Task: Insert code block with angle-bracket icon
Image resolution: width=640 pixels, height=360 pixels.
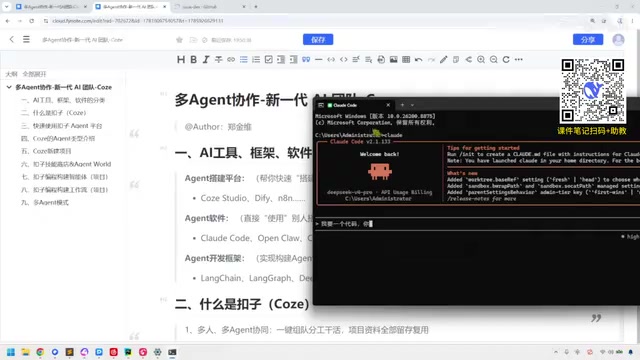Action: pos(344,60)
